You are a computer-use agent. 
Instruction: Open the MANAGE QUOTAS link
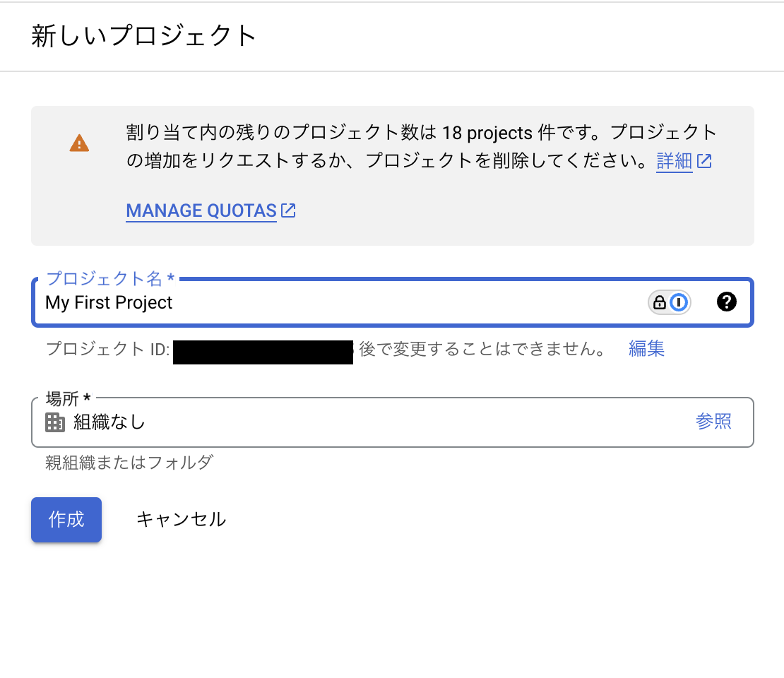(x=201, y=210)
